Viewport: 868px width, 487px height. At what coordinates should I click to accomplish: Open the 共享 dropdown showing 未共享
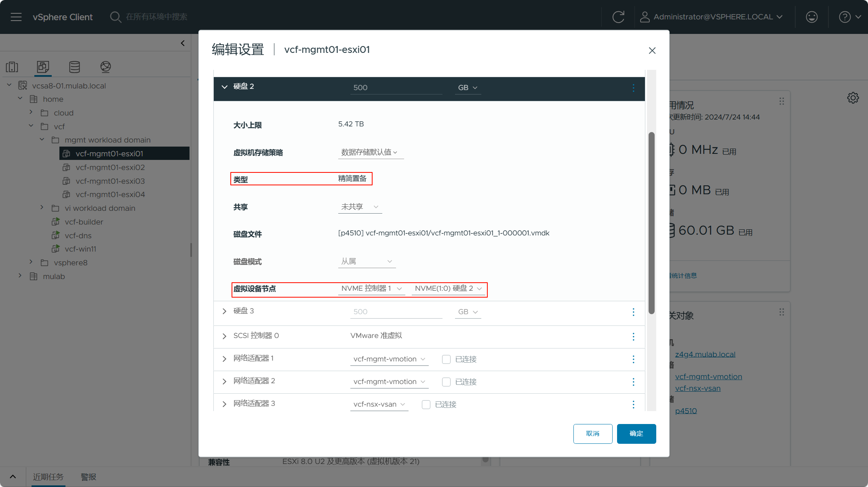click(x=360, y=207)
